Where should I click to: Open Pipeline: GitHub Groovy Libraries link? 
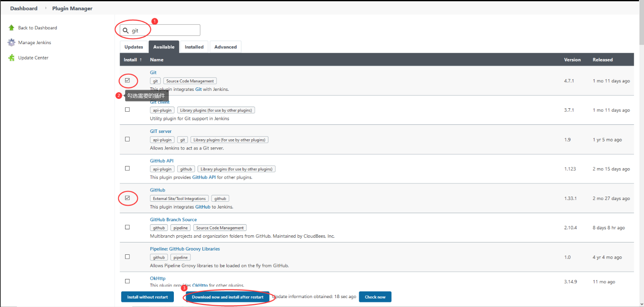tap(185, 249)
